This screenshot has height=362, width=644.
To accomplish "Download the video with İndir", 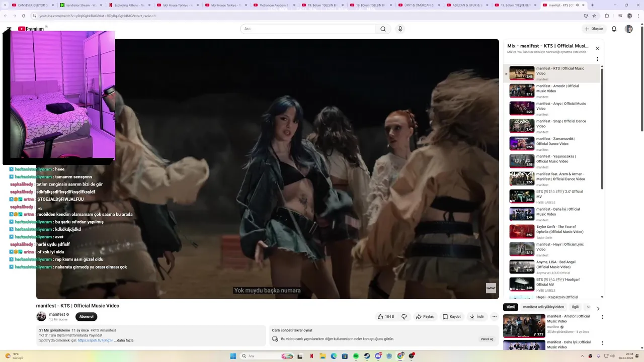I will click(477, 317).
